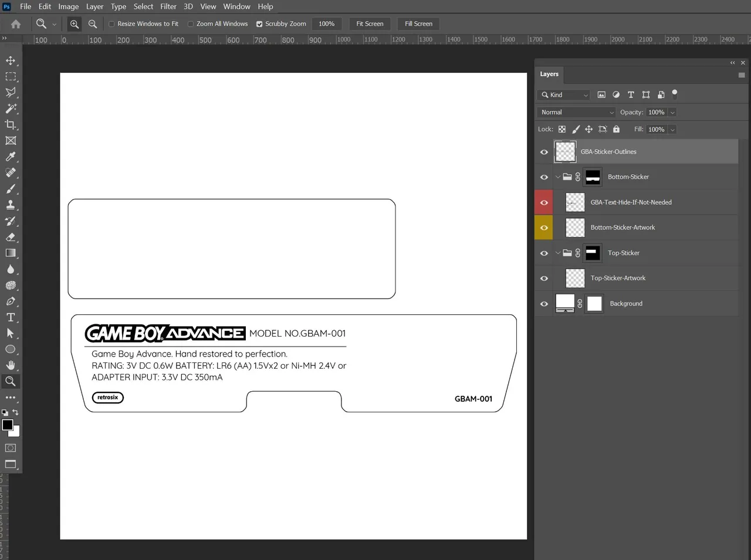This screenshot has width=751, height=560.
Task: Select the Crop tool
Action: [x=11, y=124]
